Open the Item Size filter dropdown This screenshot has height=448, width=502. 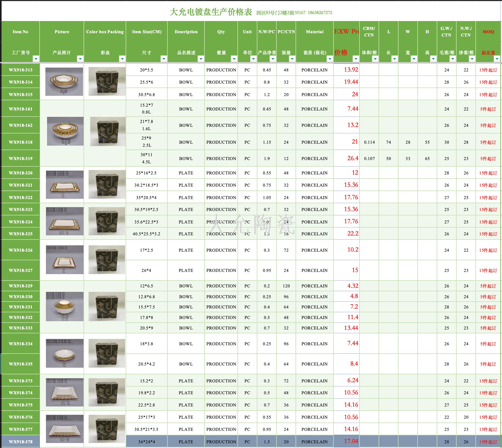tap(164, 59)
